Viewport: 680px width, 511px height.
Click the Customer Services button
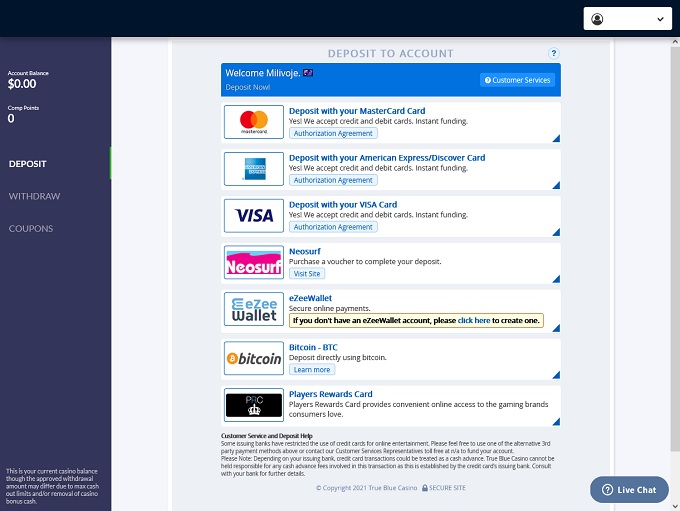[517, 80]
